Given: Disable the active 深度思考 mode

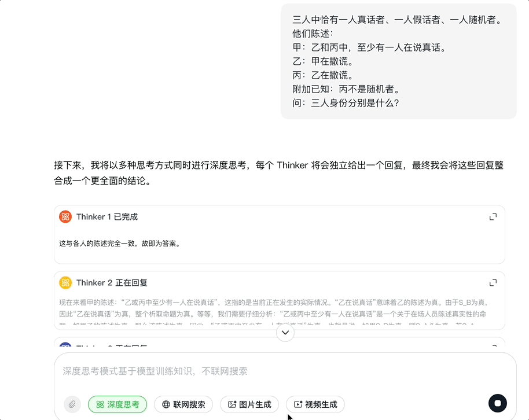Looking at the screenshot, I should (117, 404).
